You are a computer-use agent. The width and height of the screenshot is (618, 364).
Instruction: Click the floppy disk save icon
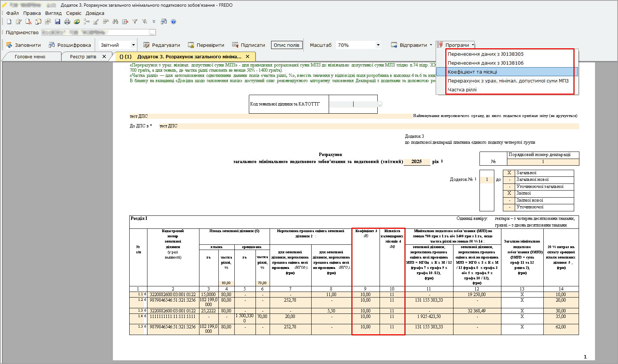[58, 22]
